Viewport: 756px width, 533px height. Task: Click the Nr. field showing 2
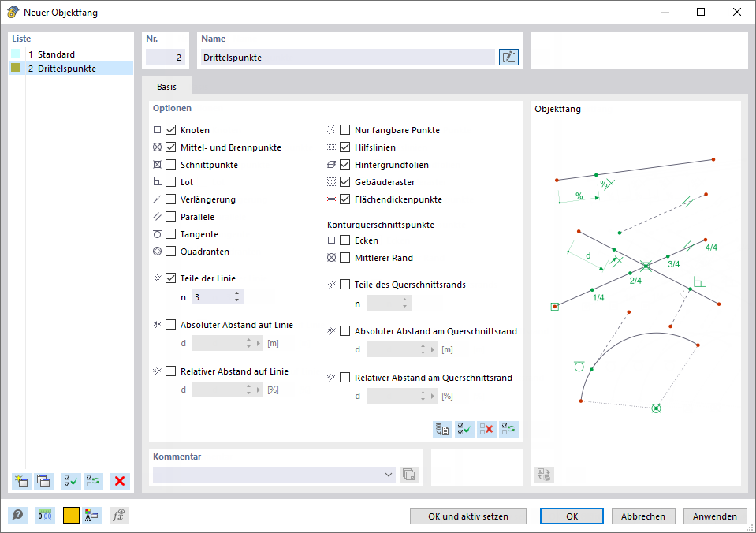[165, 57]
